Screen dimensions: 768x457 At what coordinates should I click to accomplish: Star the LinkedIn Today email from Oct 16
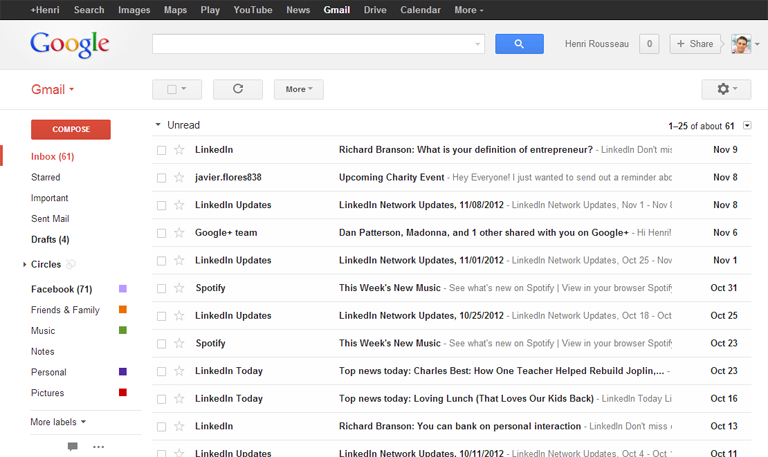pyautogui.click(x=179, y=399)
